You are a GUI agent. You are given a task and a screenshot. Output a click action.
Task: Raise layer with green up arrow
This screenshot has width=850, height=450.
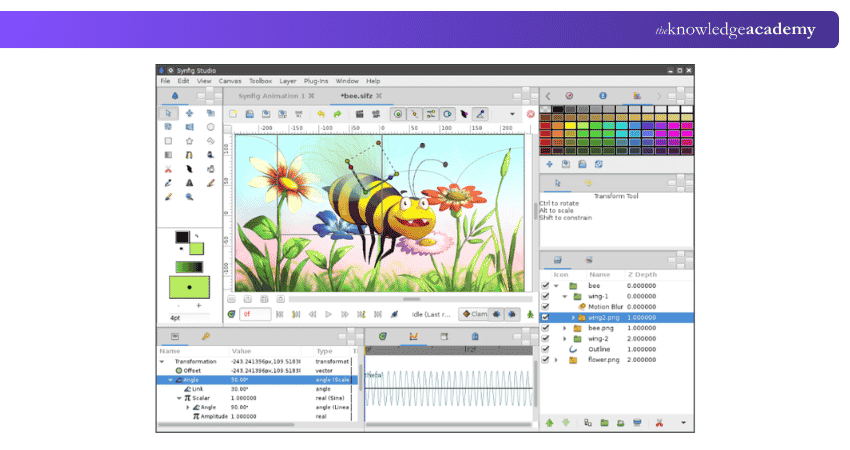click(x=549, y=423)
